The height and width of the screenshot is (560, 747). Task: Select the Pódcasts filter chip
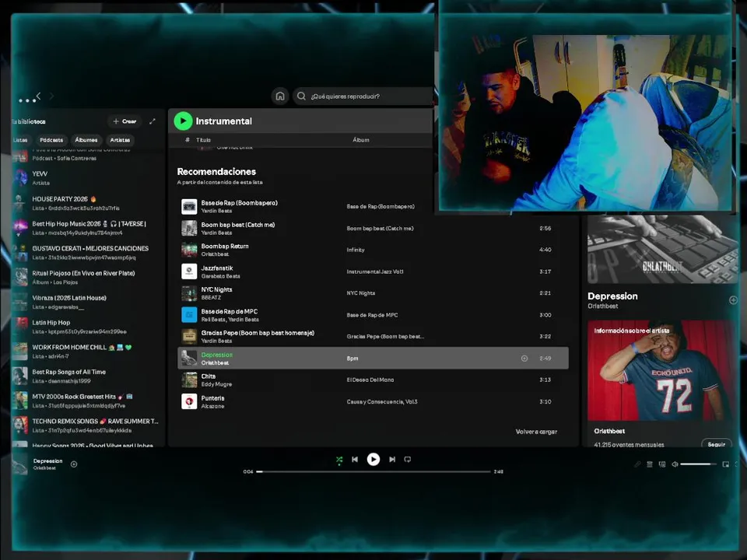pyautogui.click(x=51, y=140)
